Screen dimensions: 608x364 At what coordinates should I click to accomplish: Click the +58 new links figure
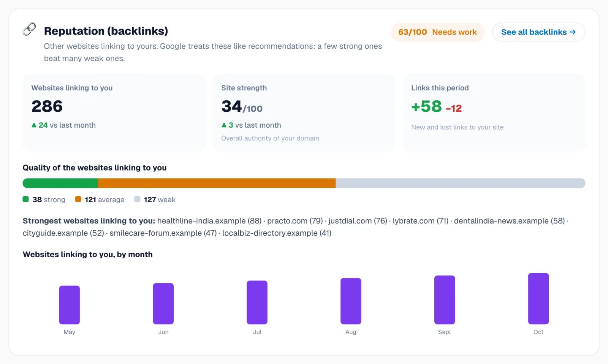click(426, 106)
